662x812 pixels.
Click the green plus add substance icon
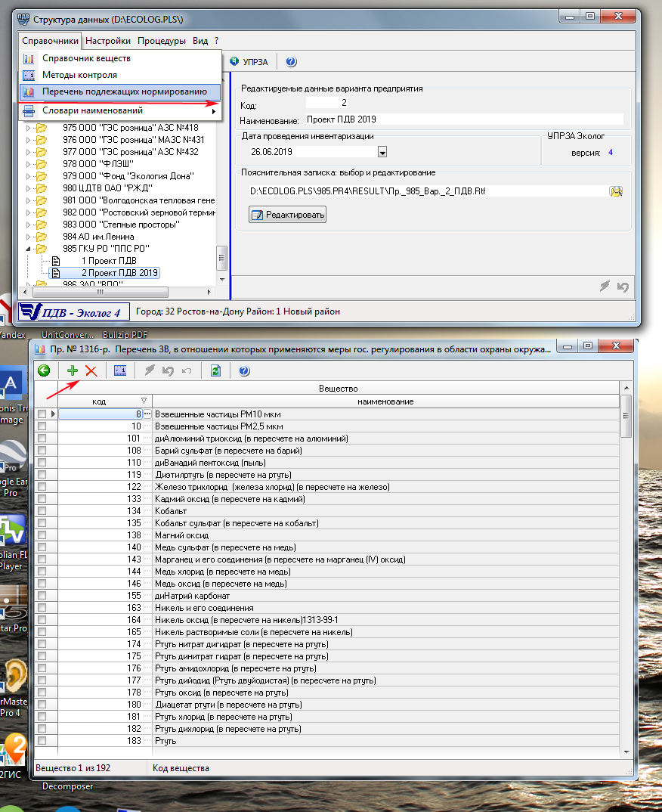coord(73,370)
